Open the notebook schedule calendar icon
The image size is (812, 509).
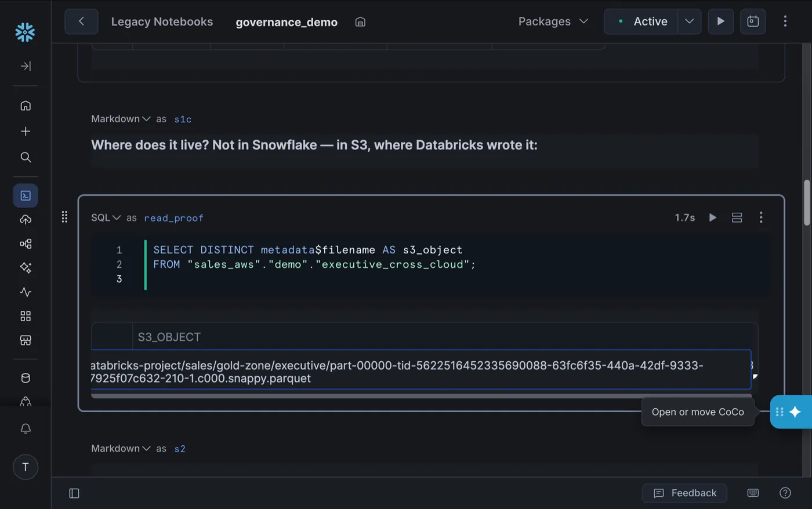(753, 21)
